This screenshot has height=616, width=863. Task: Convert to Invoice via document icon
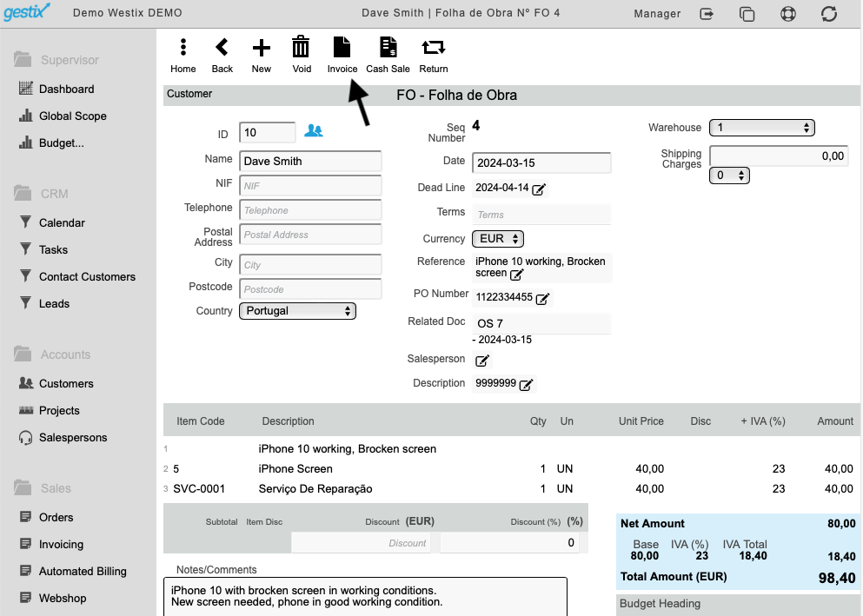pos(342,55)
